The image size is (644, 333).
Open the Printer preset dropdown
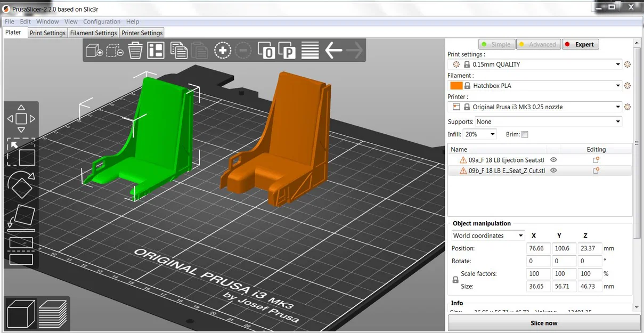point(618,107)
